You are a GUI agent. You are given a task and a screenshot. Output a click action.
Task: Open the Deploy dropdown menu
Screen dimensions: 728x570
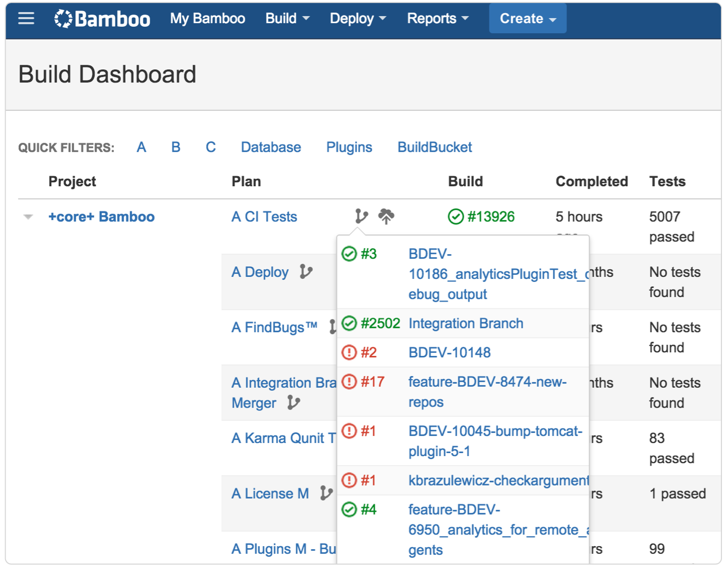[x=358, y=19]
